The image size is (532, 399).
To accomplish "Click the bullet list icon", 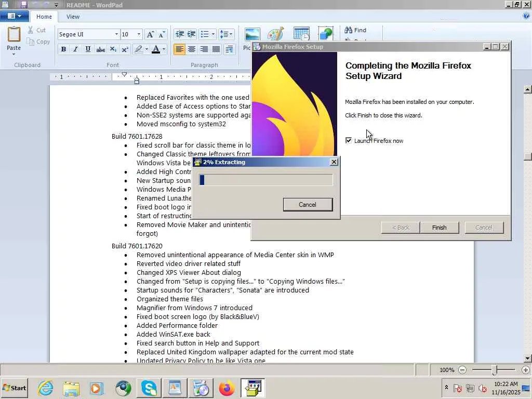I will pos(205,34).
